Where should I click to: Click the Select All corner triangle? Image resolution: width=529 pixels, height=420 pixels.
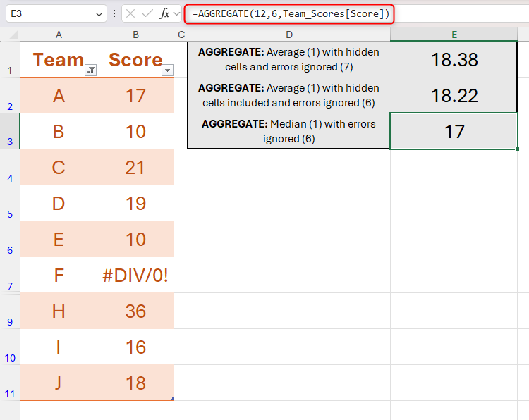pyautogui.click(x=11, y=35)
